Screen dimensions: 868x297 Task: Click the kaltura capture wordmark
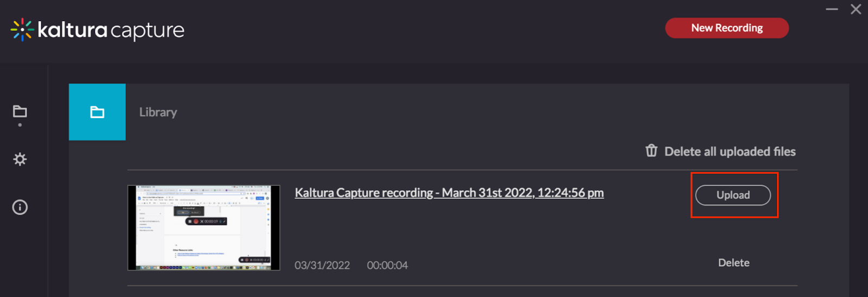click(x=111, y=30)
